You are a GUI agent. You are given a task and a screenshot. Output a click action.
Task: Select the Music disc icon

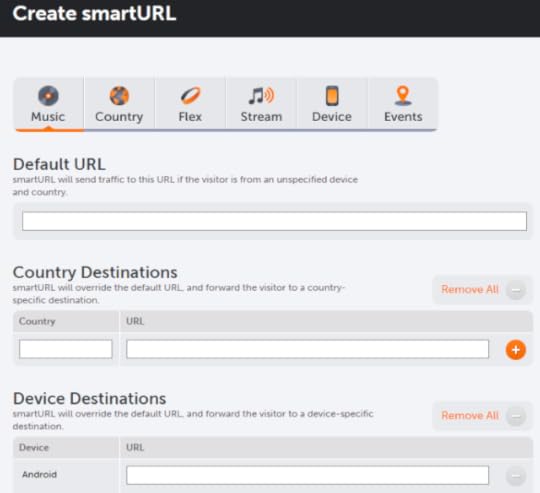48,95
